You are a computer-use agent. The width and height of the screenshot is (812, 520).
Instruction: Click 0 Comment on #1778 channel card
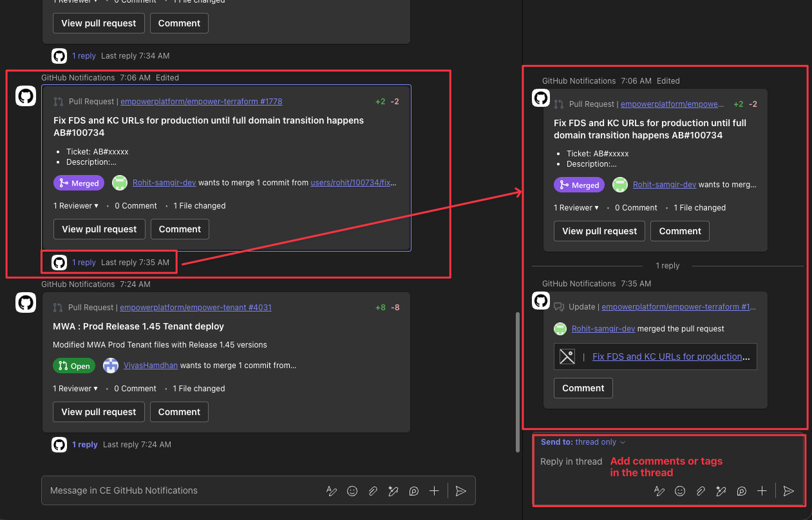click(x=136, y=206)
